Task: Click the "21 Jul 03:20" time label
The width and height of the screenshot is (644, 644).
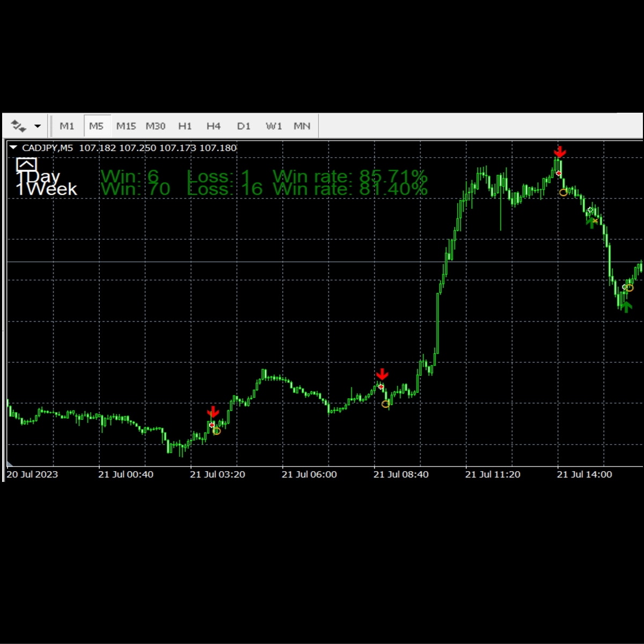Action: [x=217, y=474]
